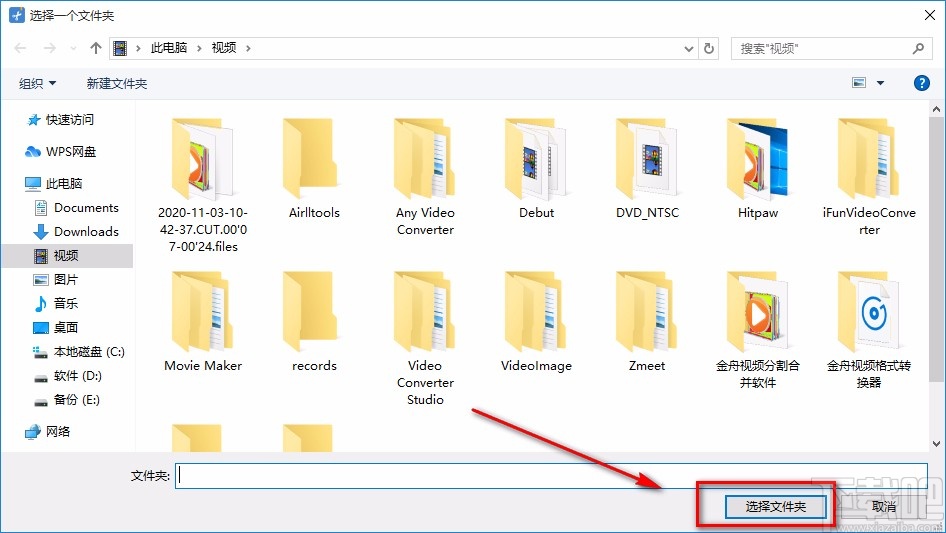
Task: Select the Video Converter Studio folder
Action: click(425, 339)
